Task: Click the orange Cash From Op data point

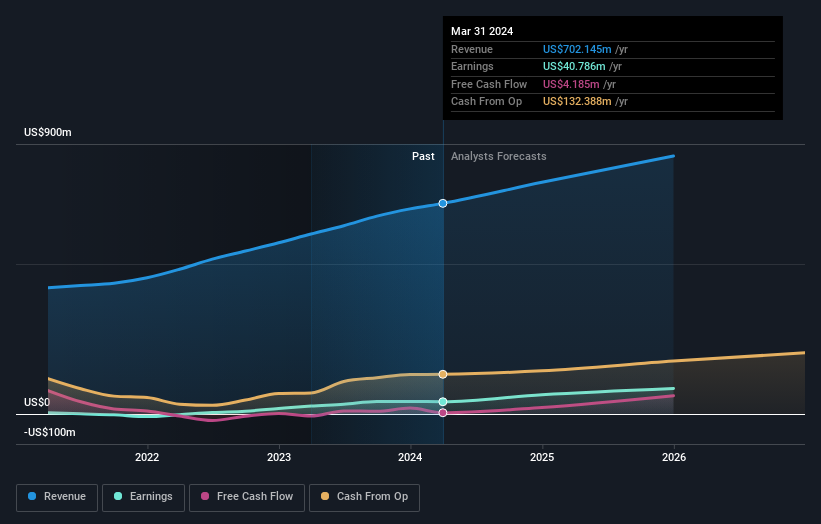Action: (443, 374)
